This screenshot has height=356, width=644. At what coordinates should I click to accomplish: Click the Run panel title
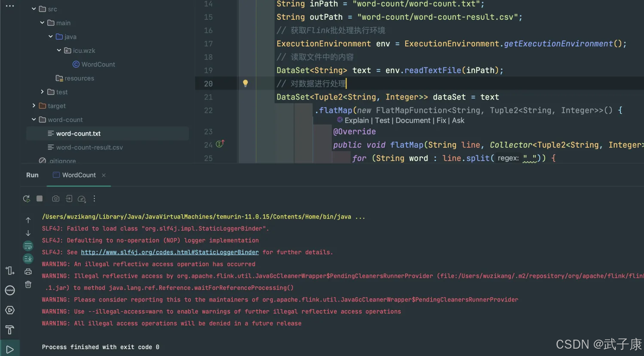32,175
